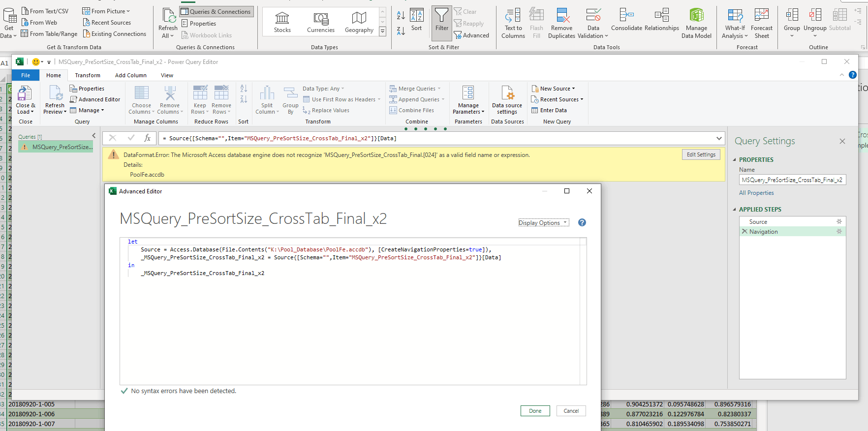
Task: Click the Consolidate icon in Data Tools
Action: 626,15
